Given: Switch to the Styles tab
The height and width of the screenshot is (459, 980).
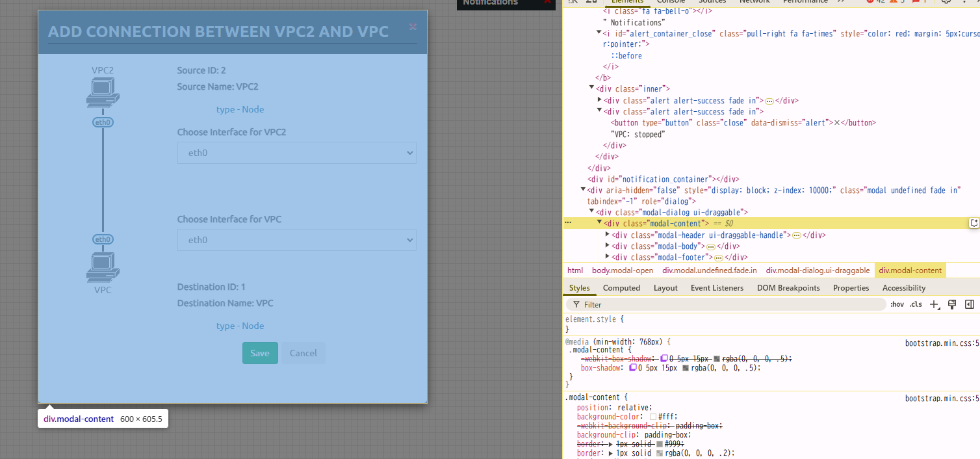Looking at the screenshot, I should click(579, 288).
